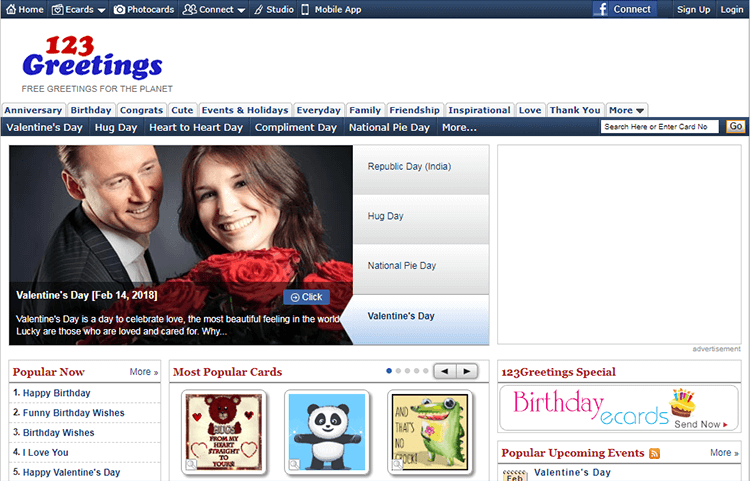Open Hug Day in the blue submenu
This screenshot has width=750, height=481.
[116, 128]
